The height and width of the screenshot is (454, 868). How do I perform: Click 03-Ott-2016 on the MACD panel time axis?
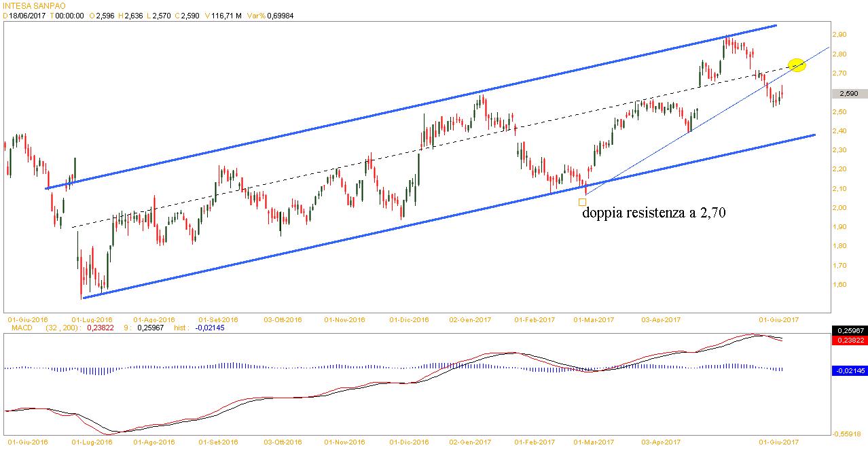pyautogui.click(x=283, y=442)
